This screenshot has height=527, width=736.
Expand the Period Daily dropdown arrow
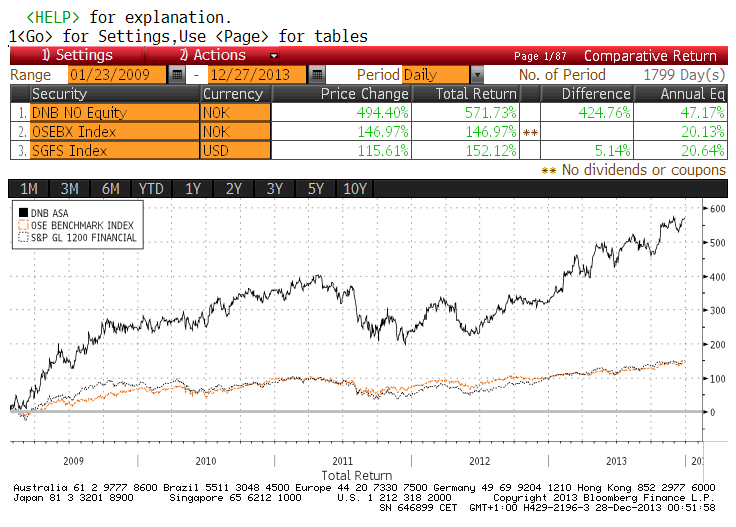pos(477,74)
